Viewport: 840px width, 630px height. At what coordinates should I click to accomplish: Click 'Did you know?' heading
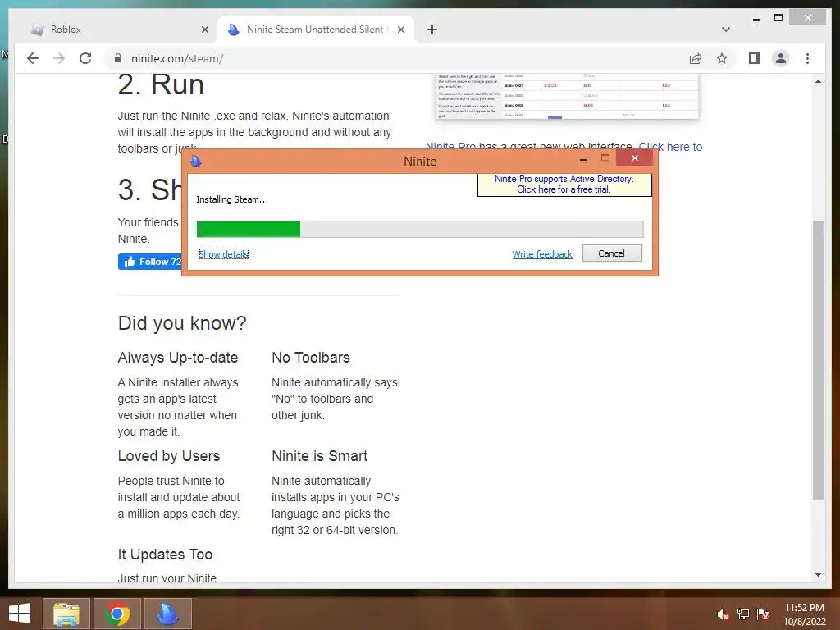tap(182, 323)
